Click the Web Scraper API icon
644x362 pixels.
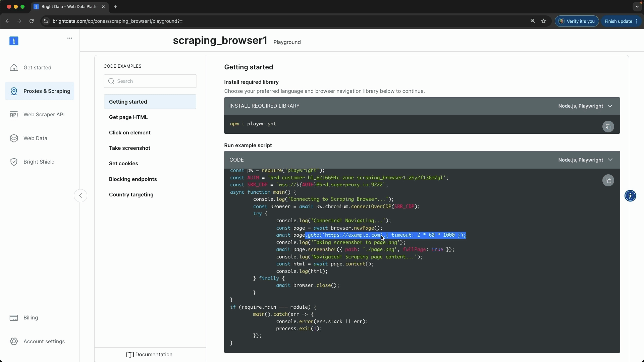(x=14, y=115)
